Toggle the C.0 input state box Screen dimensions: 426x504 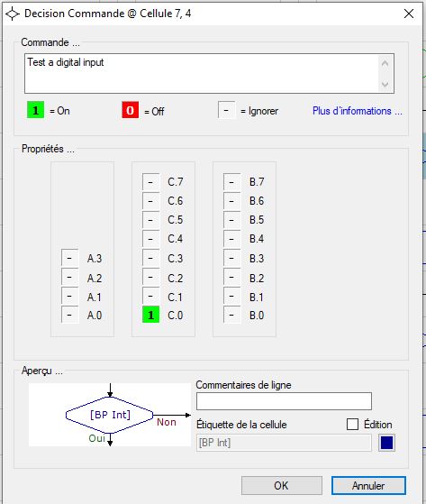pyautogui.click(x=151, y=315)
